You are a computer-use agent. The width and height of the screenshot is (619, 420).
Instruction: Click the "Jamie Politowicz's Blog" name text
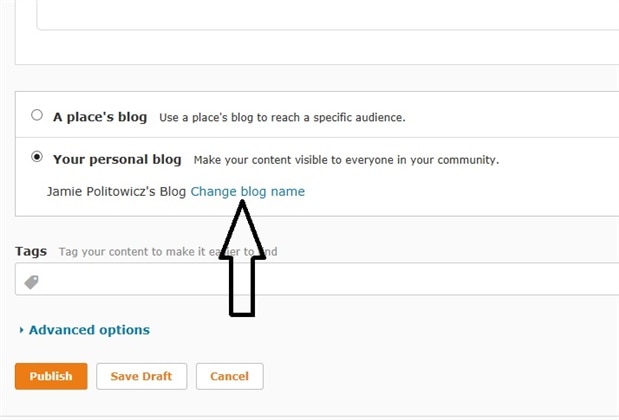116,191
